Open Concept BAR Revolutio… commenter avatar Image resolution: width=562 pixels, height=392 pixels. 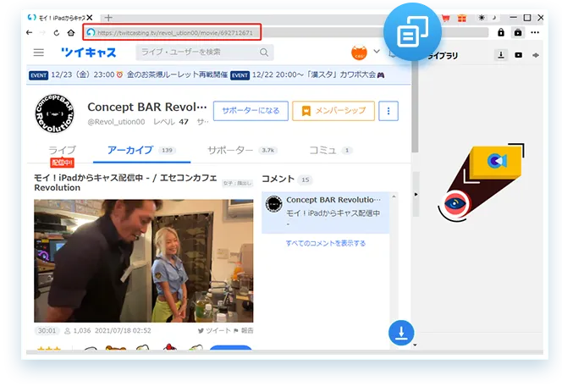click(x=274, y=204)
